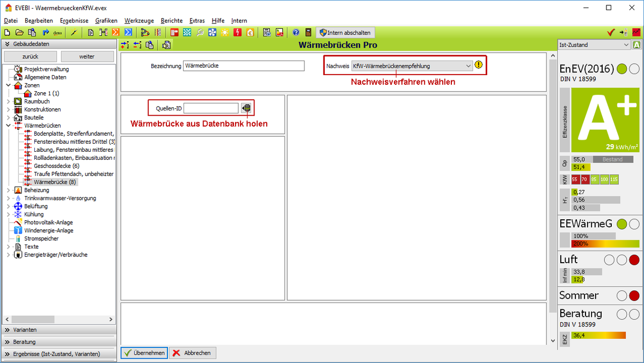Click the dena toolbar icon
Viewport: 644px width, 363px height.
pos(57,33)
